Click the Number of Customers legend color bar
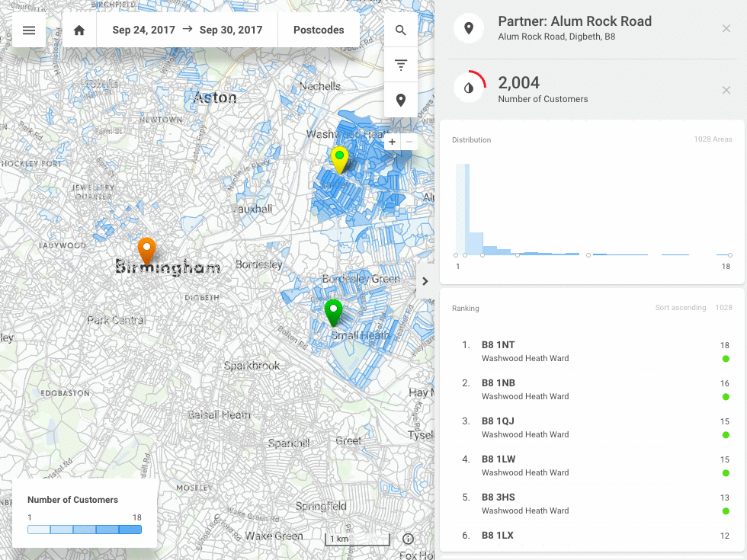Image resolution: width=747 pixels, height=560 pixels. pyautogui.click(x=85, y=530)
